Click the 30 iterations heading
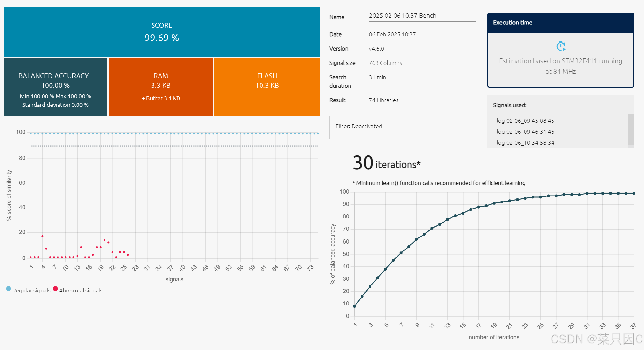Screen dimensions: 644x350 tap(386, 164)
